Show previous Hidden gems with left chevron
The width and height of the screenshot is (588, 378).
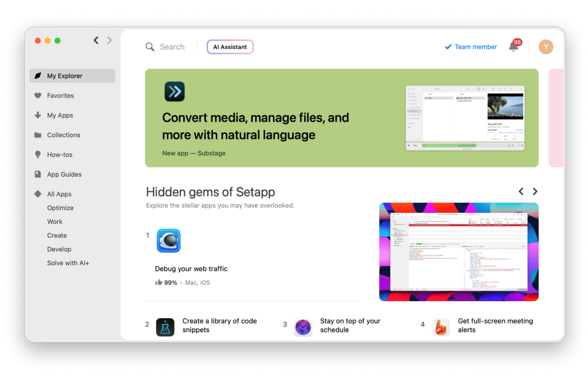click(521, 192)
